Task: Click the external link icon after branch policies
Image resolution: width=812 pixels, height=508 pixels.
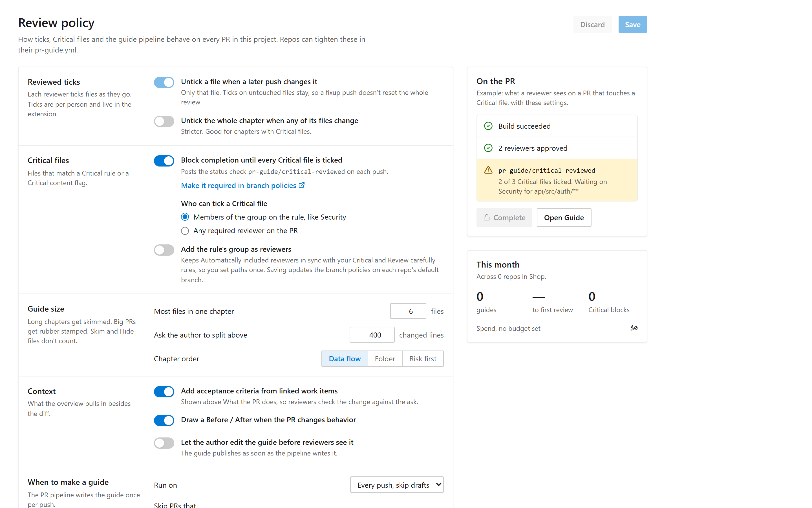Action: click(x=302, y=185)
